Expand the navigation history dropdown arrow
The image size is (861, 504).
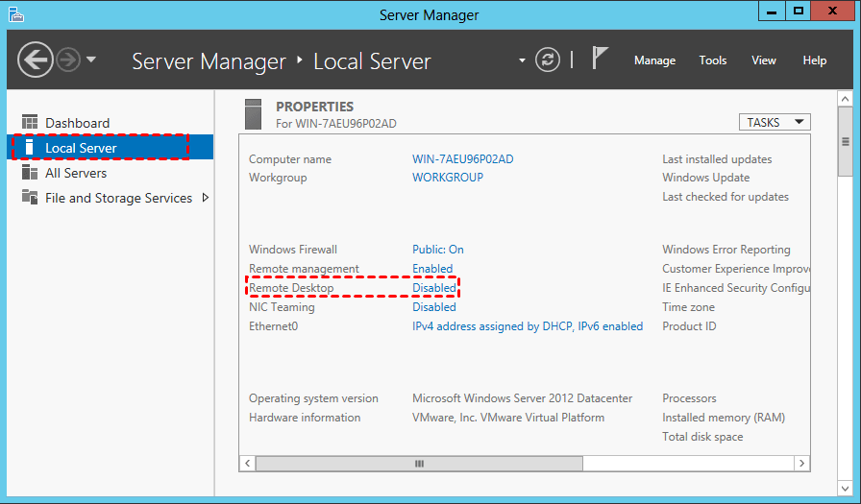coord(91,60)
